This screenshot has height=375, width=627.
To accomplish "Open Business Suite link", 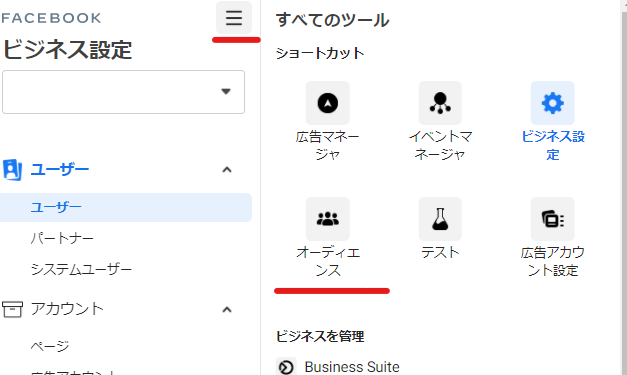I will click(352, 367).
